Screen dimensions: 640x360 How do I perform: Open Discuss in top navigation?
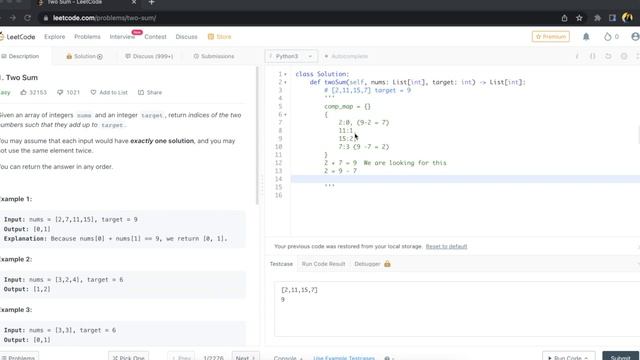(x=187, y=37)
